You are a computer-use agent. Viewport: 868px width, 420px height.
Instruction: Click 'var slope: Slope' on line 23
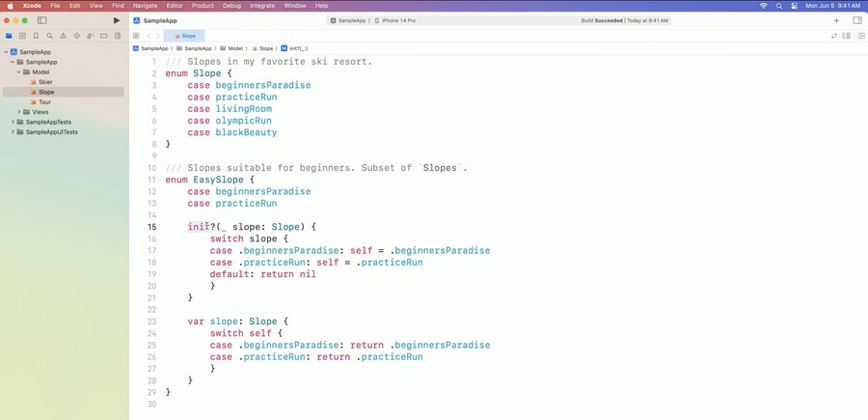[232, 322]
